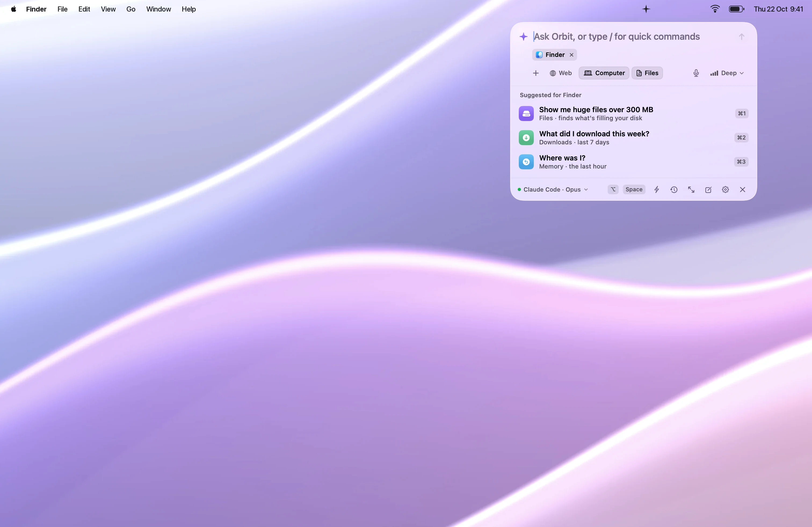This screenshot has height=527, width=812.
Task: Click the plus add attachment icon
Action: pyautogui.click(x=536, y=73)
